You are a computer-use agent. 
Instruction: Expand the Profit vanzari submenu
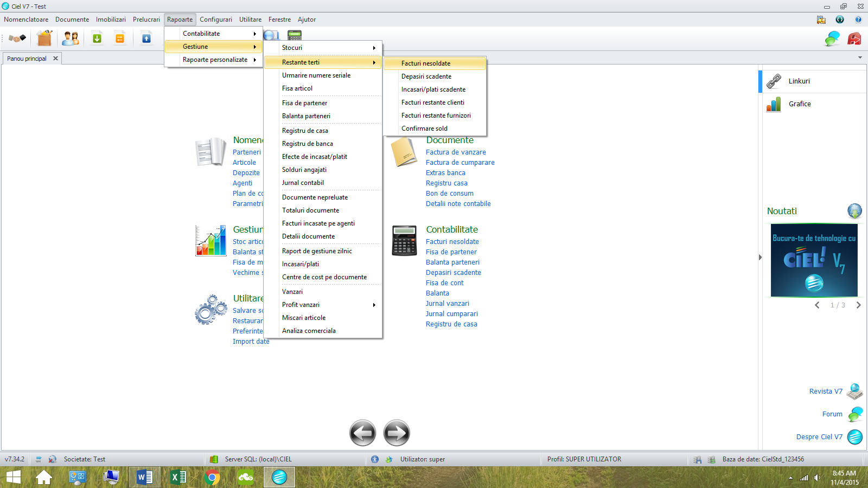tap(374, 305)
